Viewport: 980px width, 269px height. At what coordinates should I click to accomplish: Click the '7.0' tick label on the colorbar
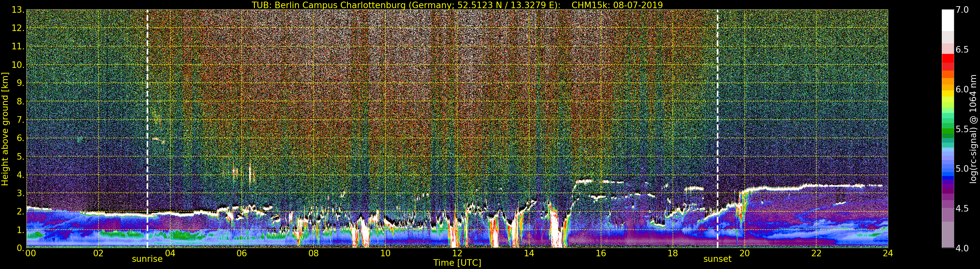coord(962,10)
